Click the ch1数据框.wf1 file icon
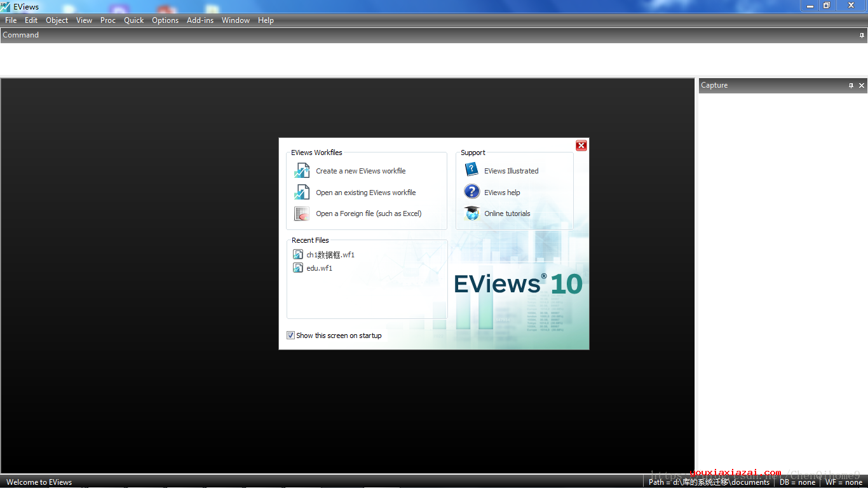This screenshot has width=868, height=488. point(298,254)
